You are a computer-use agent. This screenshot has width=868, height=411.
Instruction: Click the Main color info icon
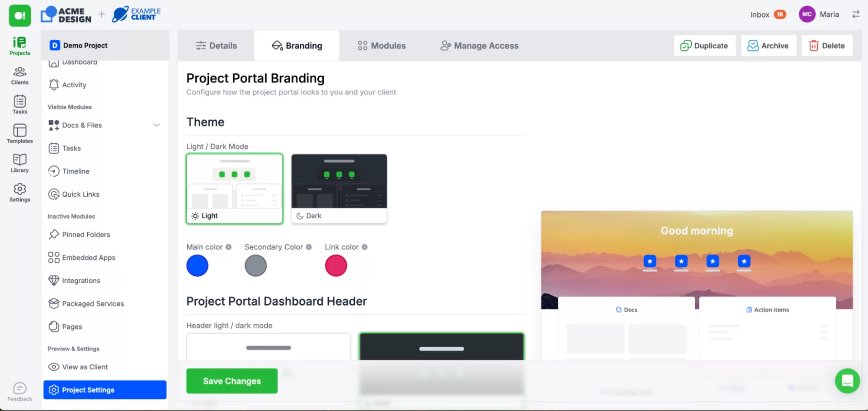pyautogui.click(x=229, y=247)
